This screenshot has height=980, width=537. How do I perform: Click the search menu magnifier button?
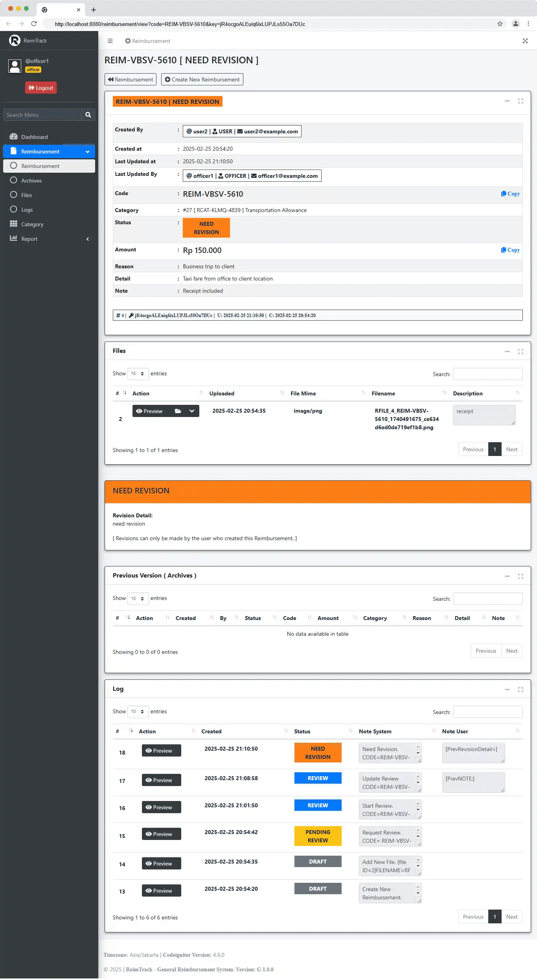click(88, 115)
